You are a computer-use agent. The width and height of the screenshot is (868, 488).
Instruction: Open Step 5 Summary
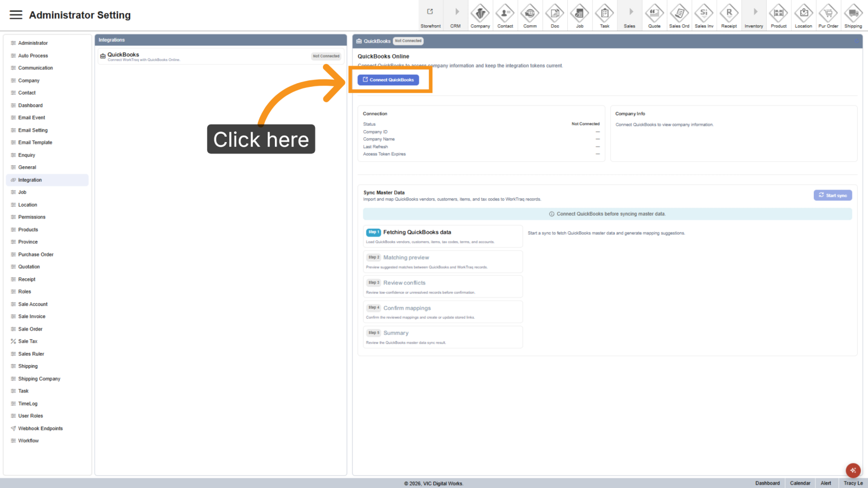click(x=443, y=337)
